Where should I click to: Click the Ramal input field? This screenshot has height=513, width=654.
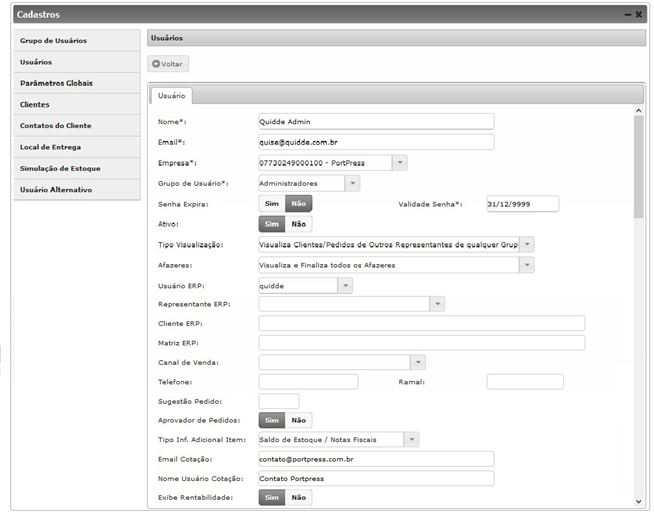525,382
